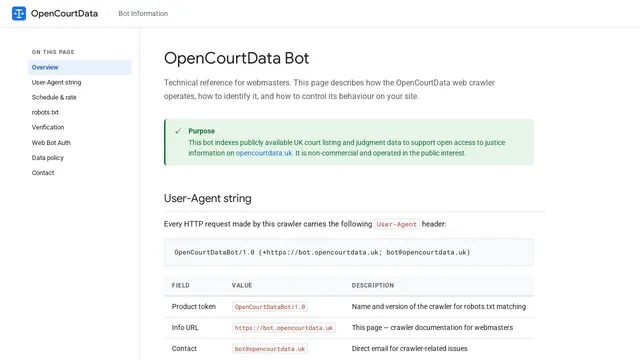Open Schedule & rate section link
The height and width of the screenshot is (360, 640).
pos(54,98)
